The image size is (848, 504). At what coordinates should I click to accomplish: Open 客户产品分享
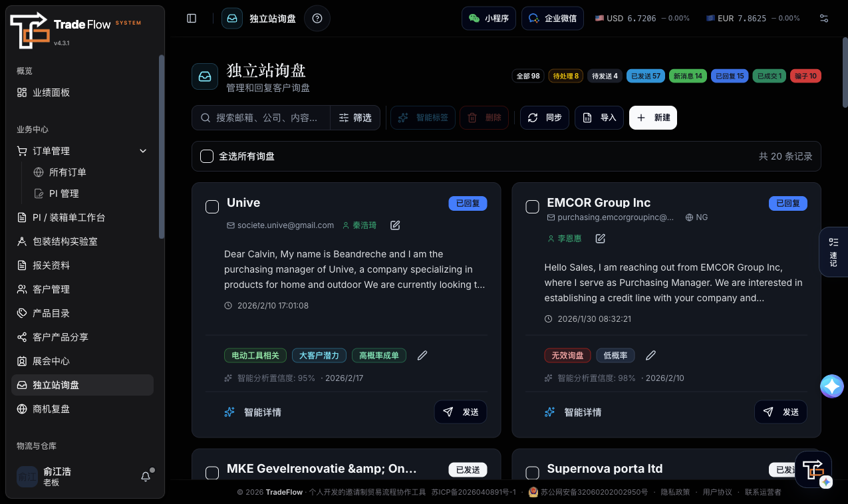coord(82,337)
